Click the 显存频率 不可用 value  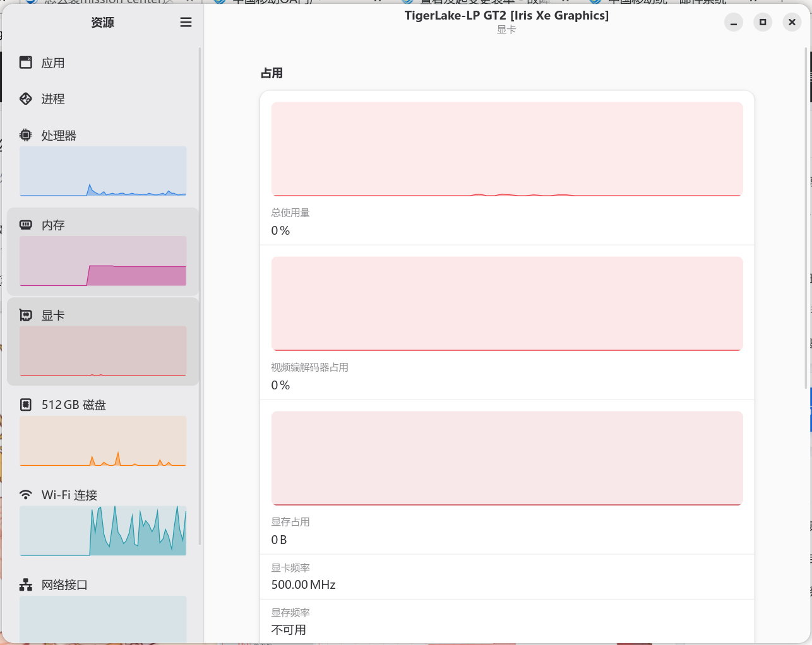pos(289,630)
